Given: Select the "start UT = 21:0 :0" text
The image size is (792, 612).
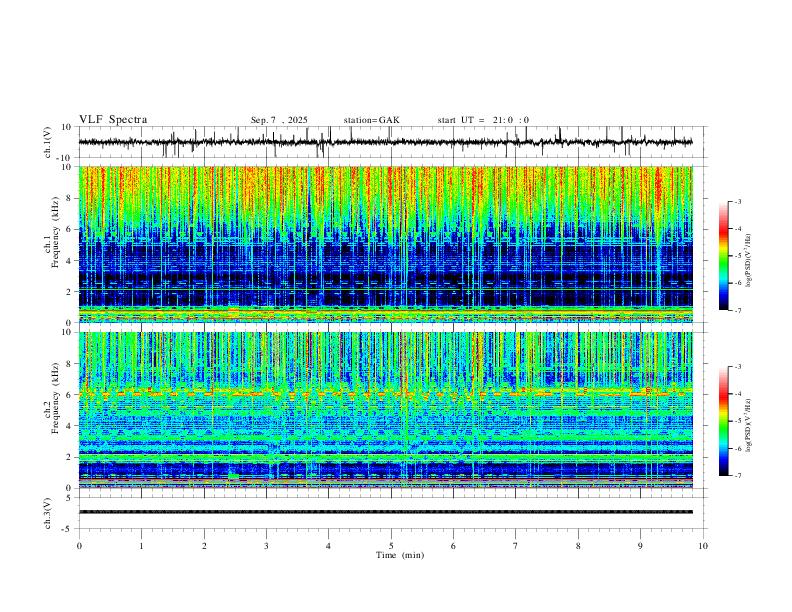Looking at the screenshot, I should point(483,120).
